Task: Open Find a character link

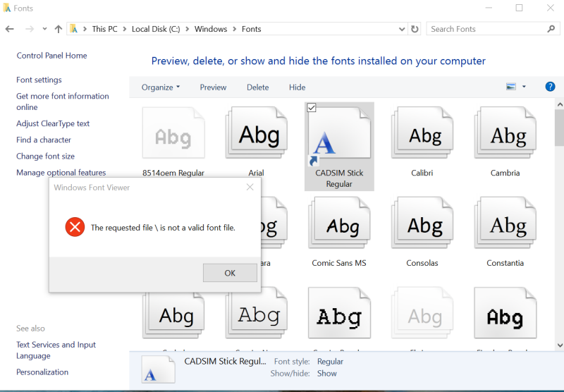Action: [x=44, y=140]
